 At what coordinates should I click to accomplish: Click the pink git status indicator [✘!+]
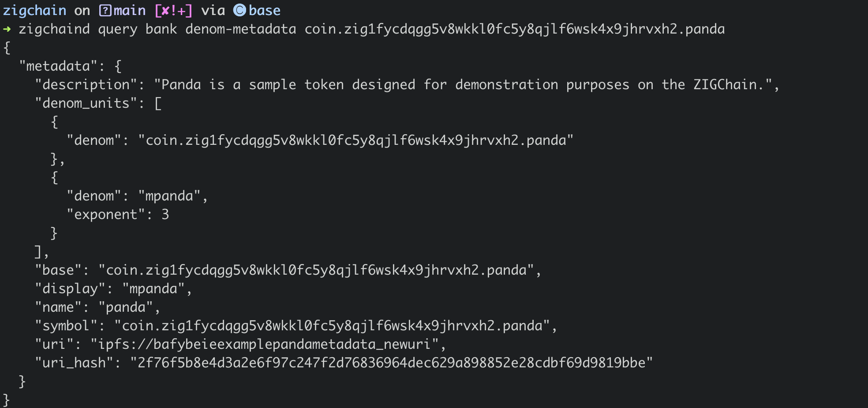(174, 11)
